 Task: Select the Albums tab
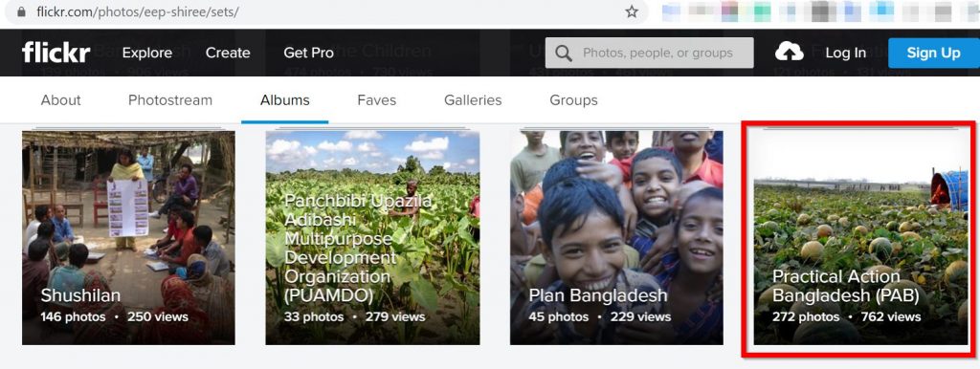285,100
